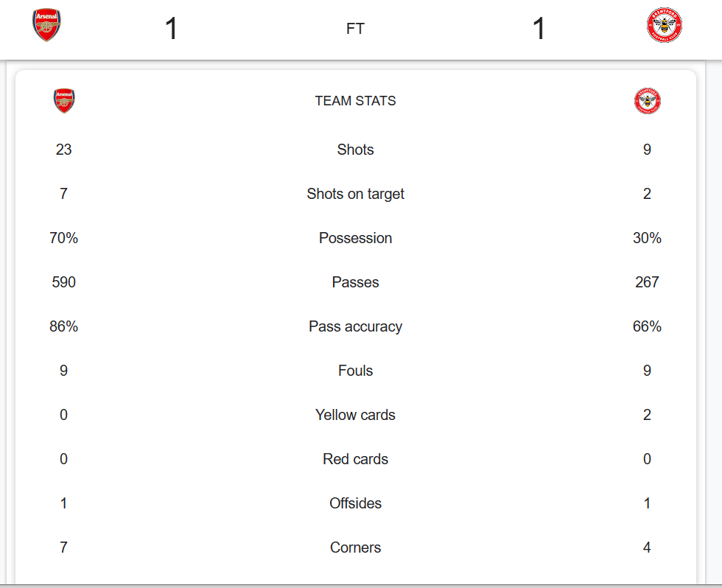
Task: Click Arsenal's 70% possession value
Action: point(64,238)
